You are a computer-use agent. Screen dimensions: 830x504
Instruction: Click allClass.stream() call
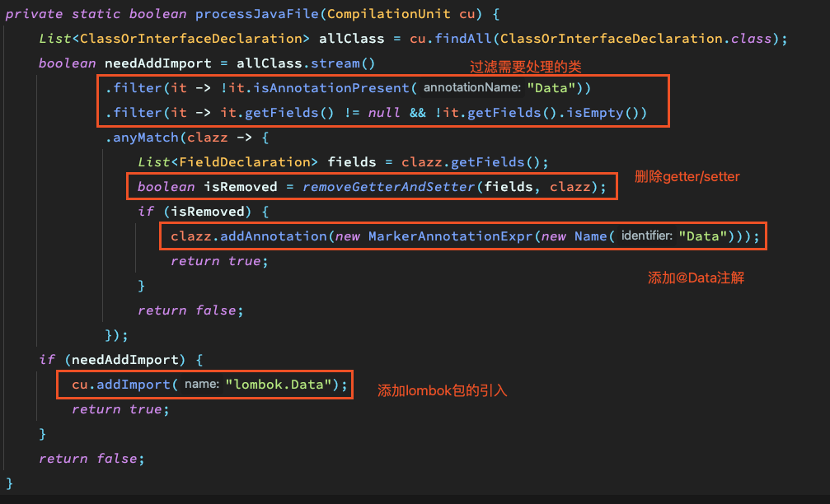[x=306, y=63]
